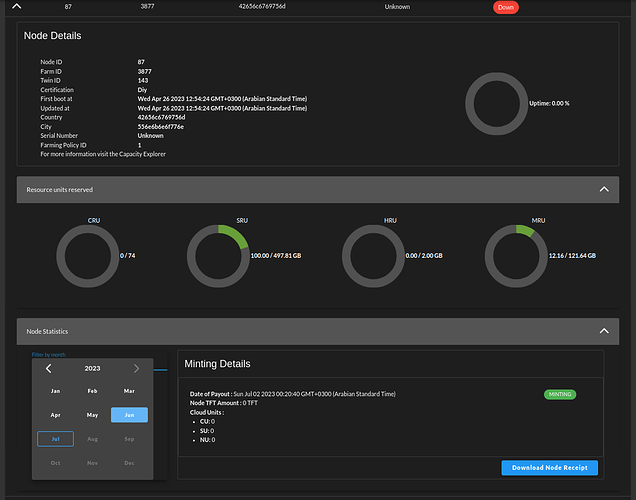Click the SRU usage ring

tap(218, 256)
